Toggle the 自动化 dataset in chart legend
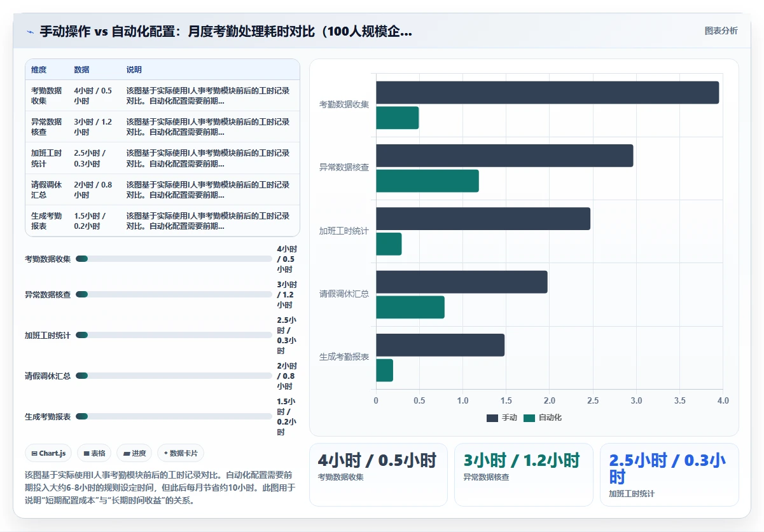Image resolution: width=764 pixels, height=532 pixels. tap(542, 418)
